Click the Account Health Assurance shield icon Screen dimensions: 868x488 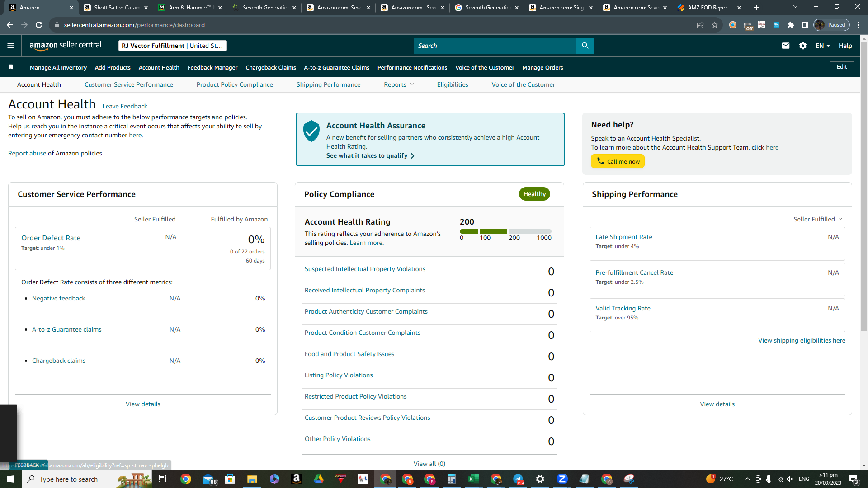[x=311, y=131]
